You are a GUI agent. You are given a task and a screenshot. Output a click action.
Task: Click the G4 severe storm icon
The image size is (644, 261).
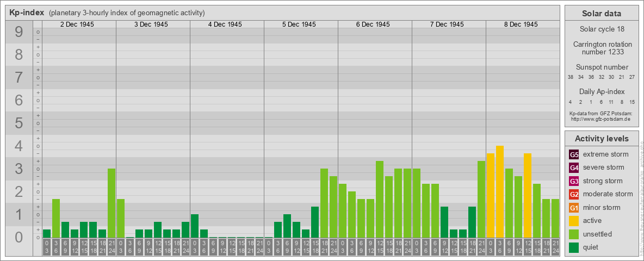click(x=574, y=168)
